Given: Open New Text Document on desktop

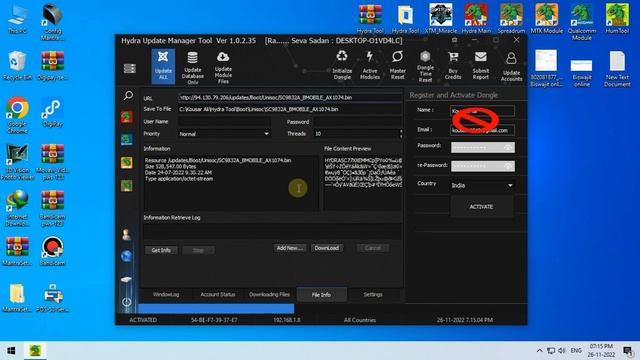Looking at the screenshot, I should tap(617, 69).
